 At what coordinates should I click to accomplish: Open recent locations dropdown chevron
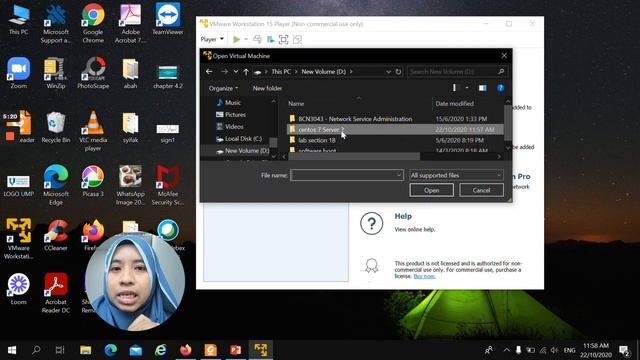(x=236, y=72)
